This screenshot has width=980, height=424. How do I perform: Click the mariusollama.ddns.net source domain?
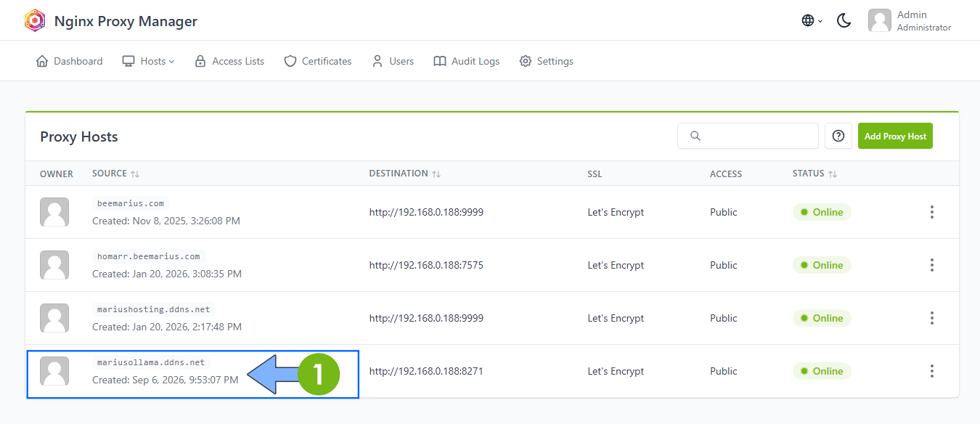(x=151, y=362)
